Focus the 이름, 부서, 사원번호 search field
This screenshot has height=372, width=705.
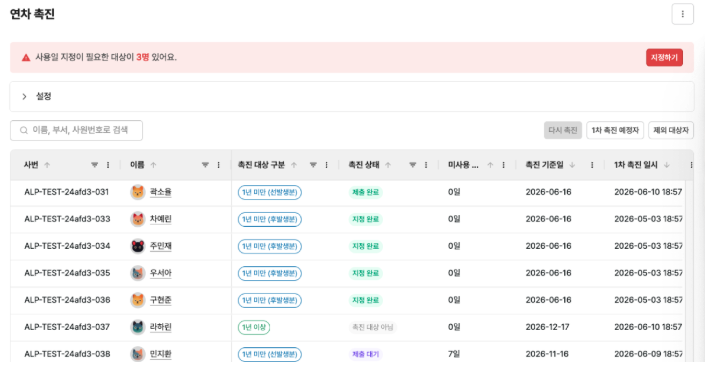(x=76, y=130)
